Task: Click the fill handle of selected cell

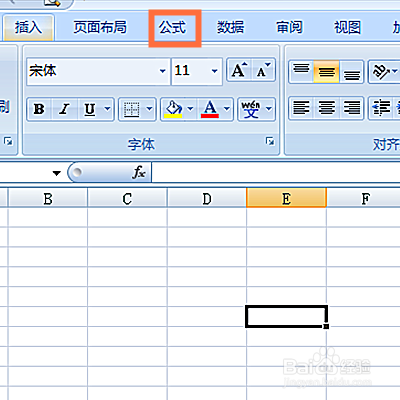Action: (326, 326)
